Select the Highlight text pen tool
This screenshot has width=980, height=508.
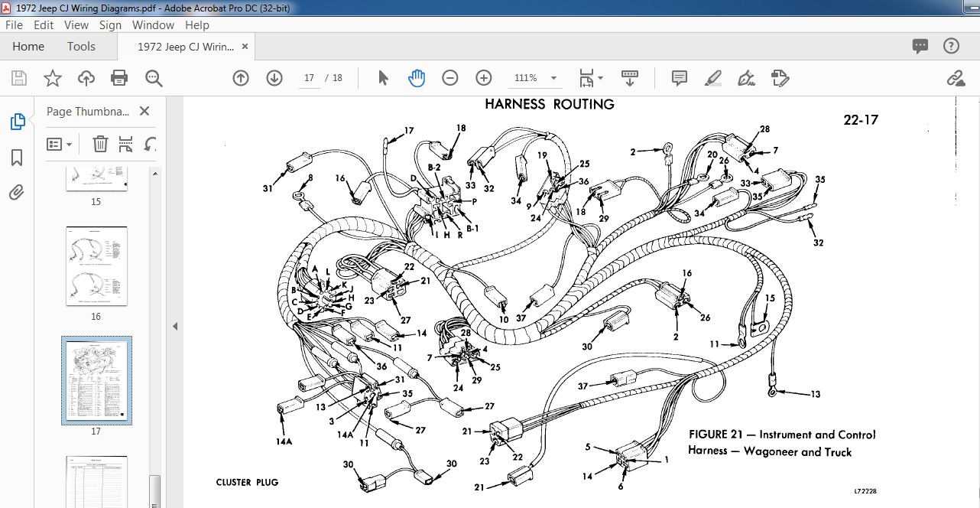point(712,78)
